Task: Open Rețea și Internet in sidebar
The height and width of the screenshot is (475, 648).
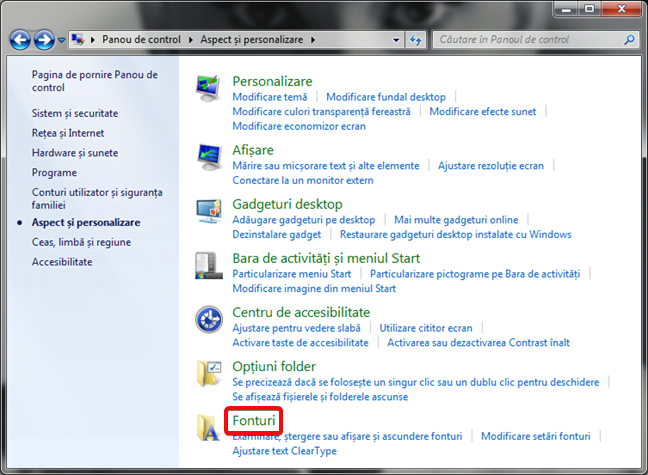Action: (68, 133)
